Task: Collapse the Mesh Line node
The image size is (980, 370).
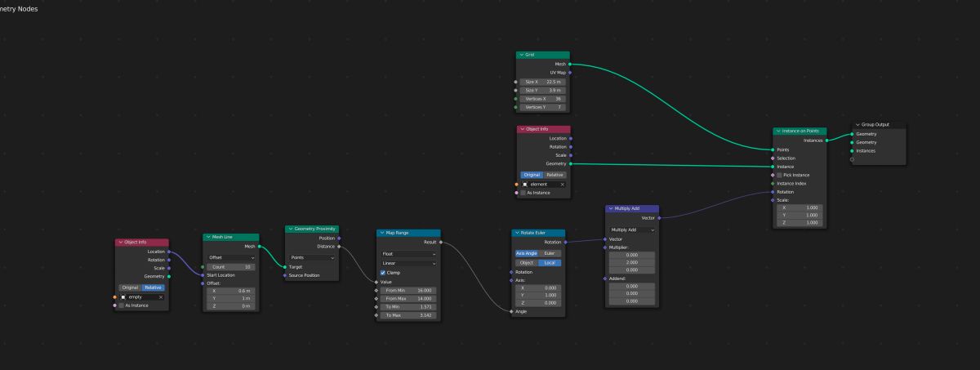Action: [207, 237]
